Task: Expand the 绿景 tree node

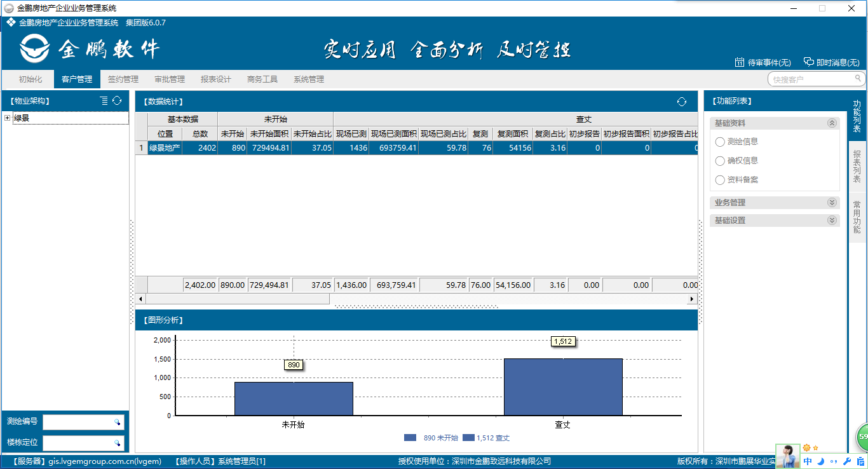Action: (x=8, y=118)
